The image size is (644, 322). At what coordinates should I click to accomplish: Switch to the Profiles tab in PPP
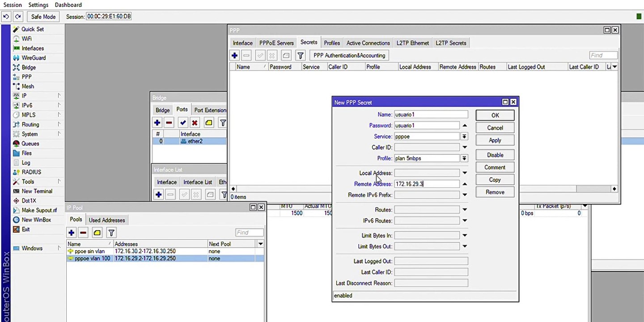(332, 43)
